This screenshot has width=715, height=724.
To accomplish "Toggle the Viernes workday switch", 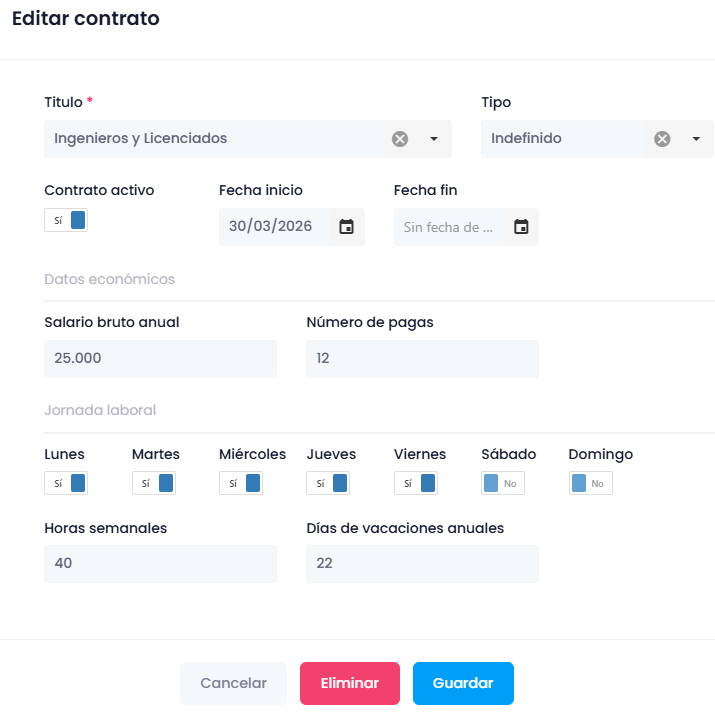I will pyautogui.click(x=416, y=483).
